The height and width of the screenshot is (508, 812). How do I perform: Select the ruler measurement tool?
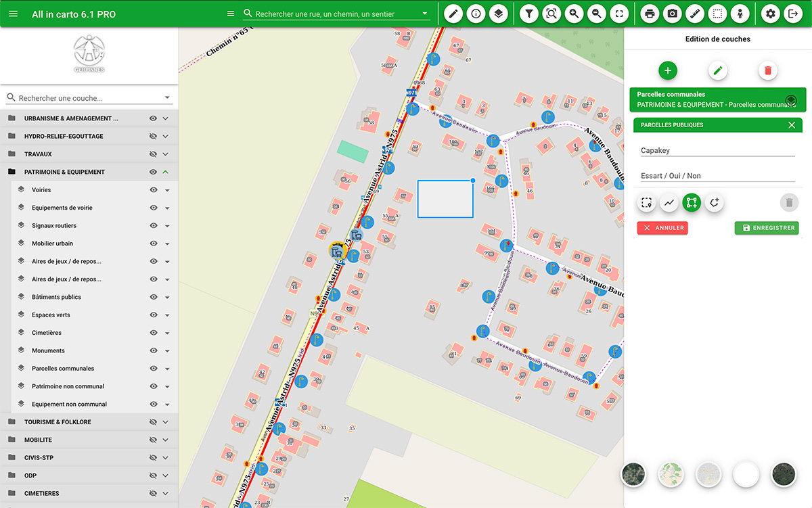(x=695, y=14)
